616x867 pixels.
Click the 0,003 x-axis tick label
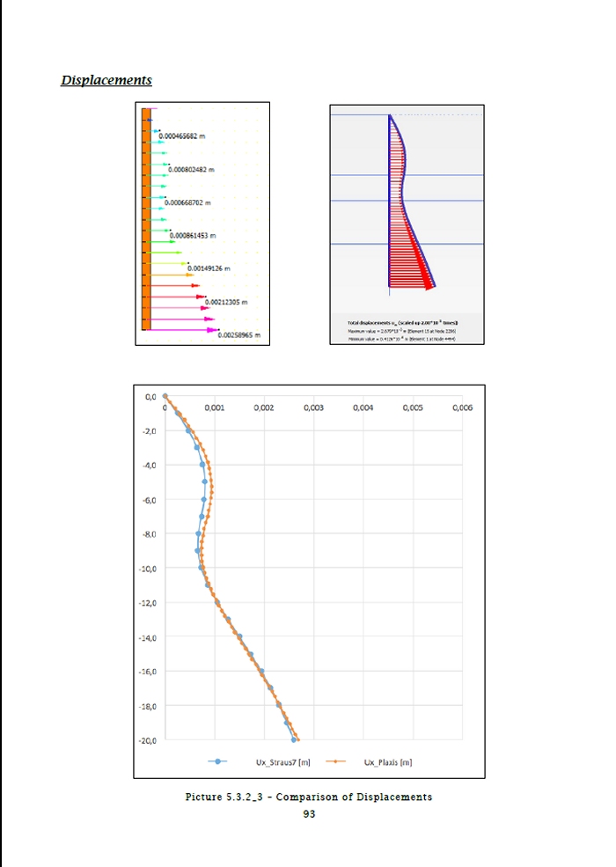pyautogui.click(x=312, y=408)
